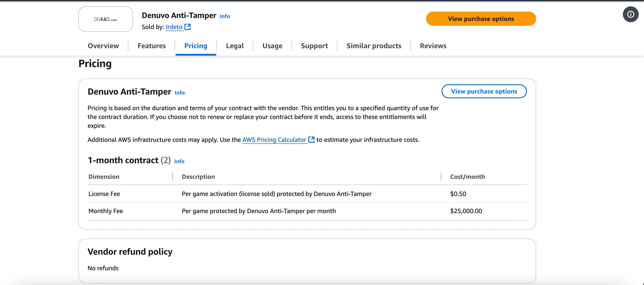Screen dimensions: 644x285
Task: Click the dark info circle icon
Action: pyautogui.click(x=630, y=14)
